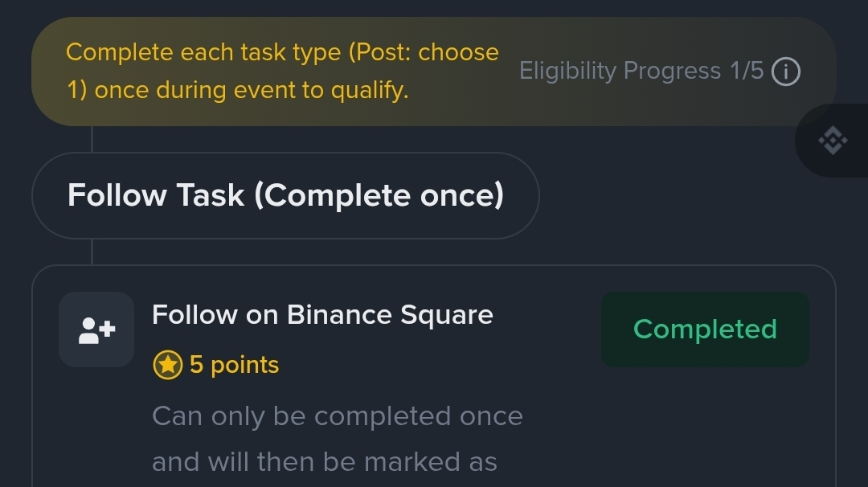Click the add-user follow icon
Image resolution: width=868 pixels, height=487 pixels.
click(96, 329)
